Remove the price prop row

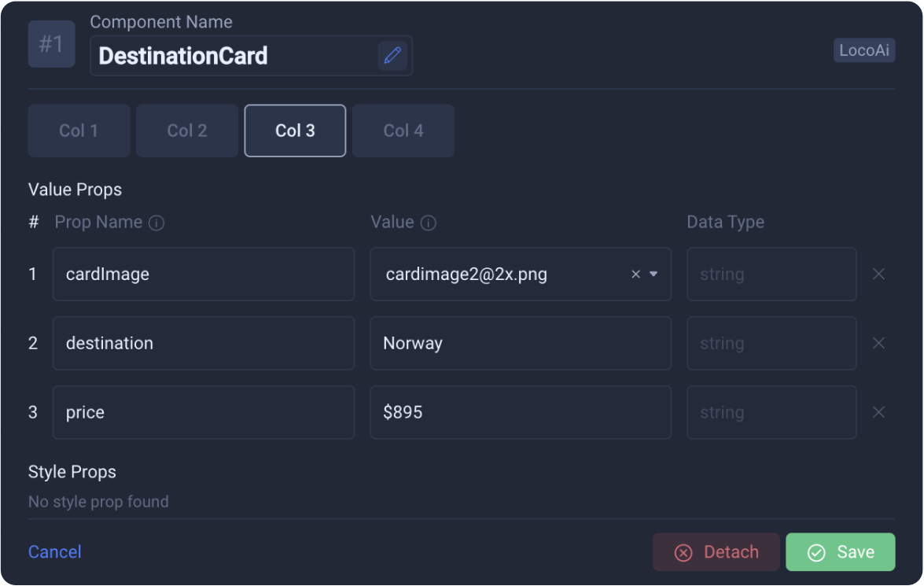[878, 412]
